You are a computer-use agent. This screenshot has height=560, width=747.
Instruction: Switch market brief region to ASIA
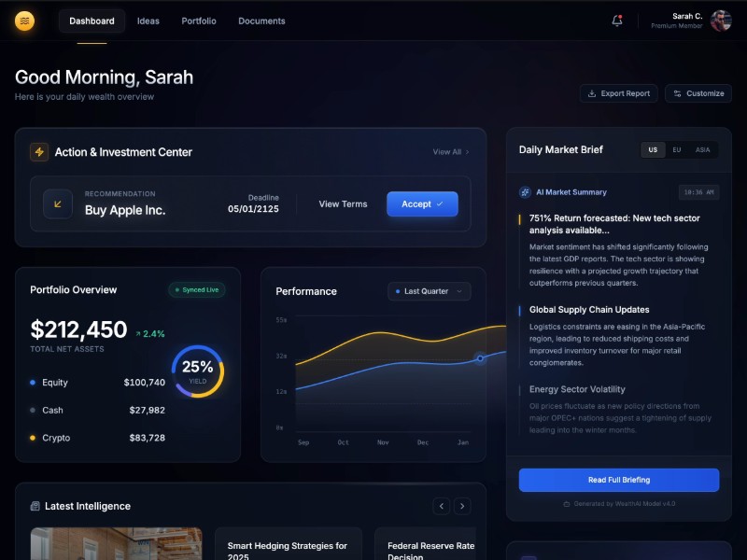click(702, 149)
